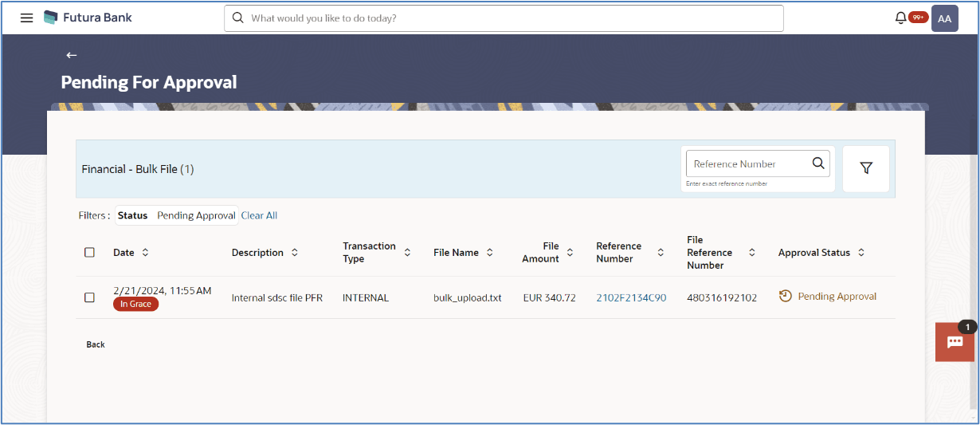Viewport: 980px width, 425px height.
Task: Click the top search bar magnifier icon
Action: pos(237,18)
